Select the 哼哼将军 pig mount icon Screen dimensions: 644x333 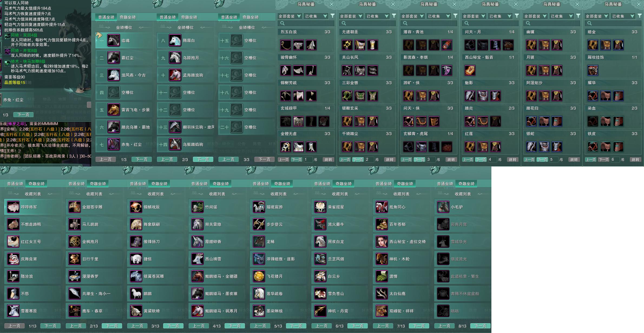tap(13, 207)
